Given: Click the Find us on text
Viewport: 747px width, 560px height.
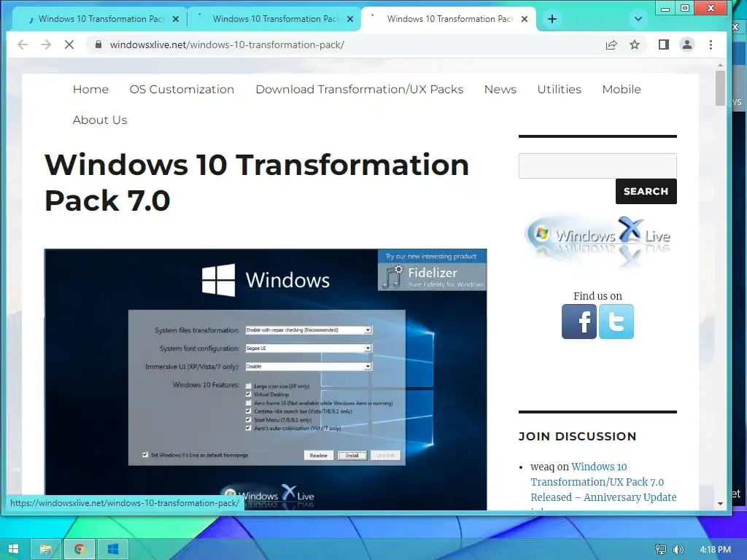Looking at the screenshot, I should tap(597, 296).
